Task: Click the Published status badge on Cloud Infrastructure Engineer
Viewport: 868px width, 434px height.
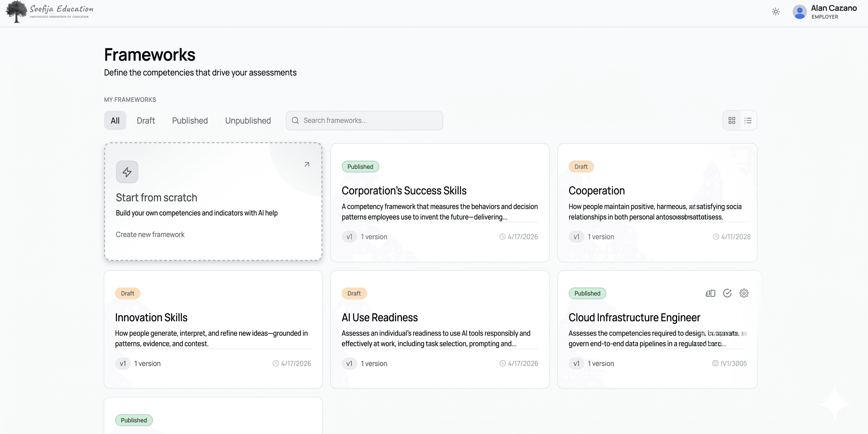Action: click(x=587, y=293)
